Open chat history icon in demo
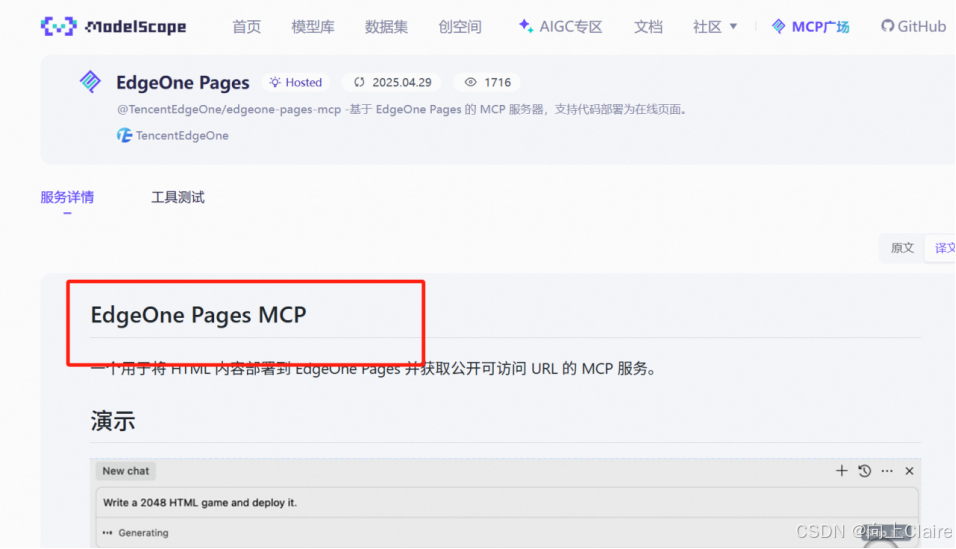The height and width of the screenshot is (549, 956). point(865,470)
